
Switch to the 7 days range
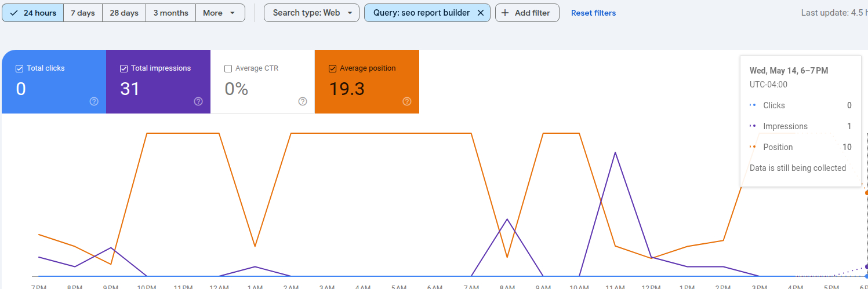[x=83, y=13]
